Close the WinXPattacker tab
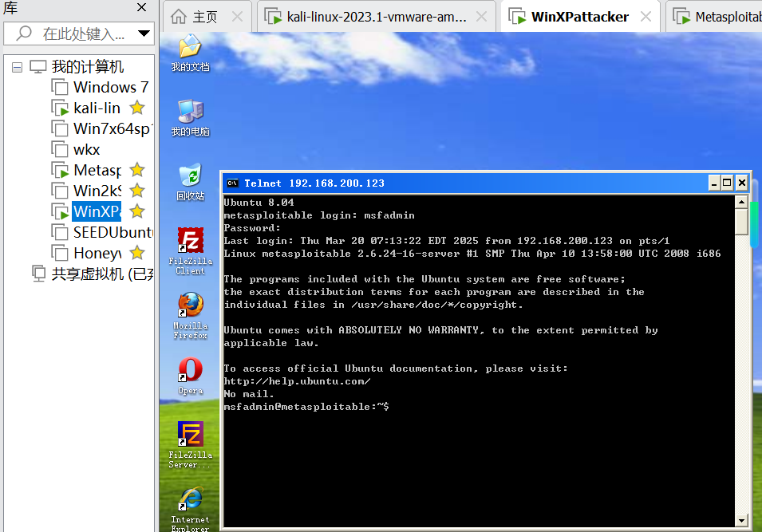 pyautogui.click(x=646, y=17)
